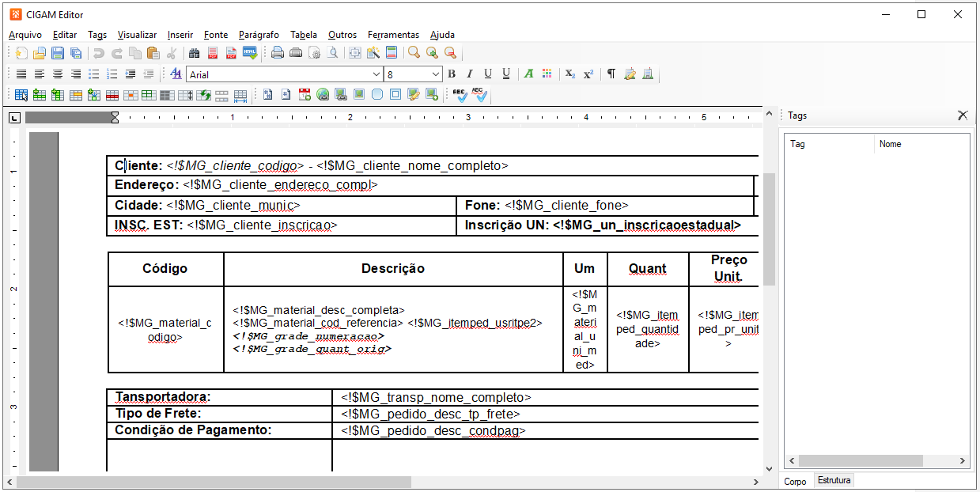The height and width of the screenshot is (492, 980).
Task: Click '<!$MG_cliente_fone>' tag text
Action: point(566,205)
